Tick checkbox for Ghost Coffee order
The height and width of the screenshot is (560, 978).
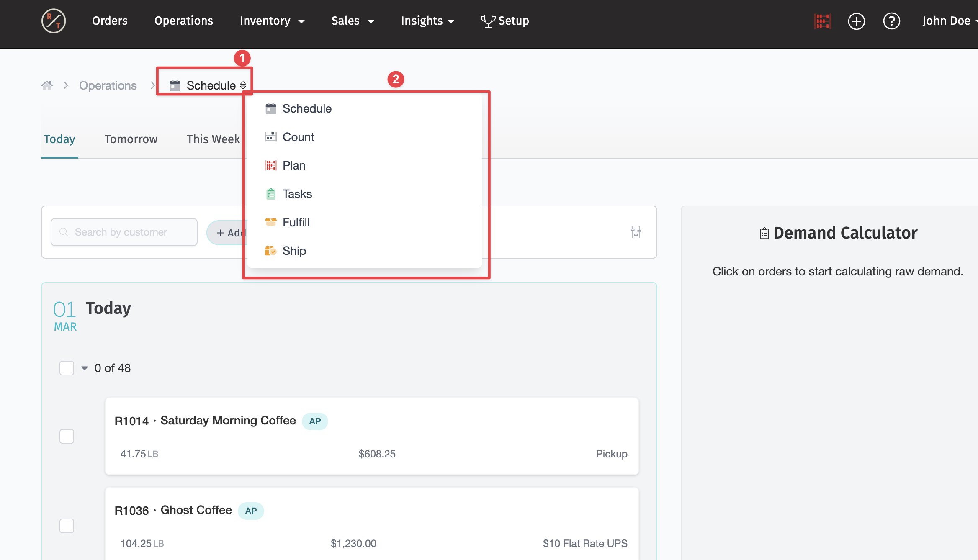(67, 526)
